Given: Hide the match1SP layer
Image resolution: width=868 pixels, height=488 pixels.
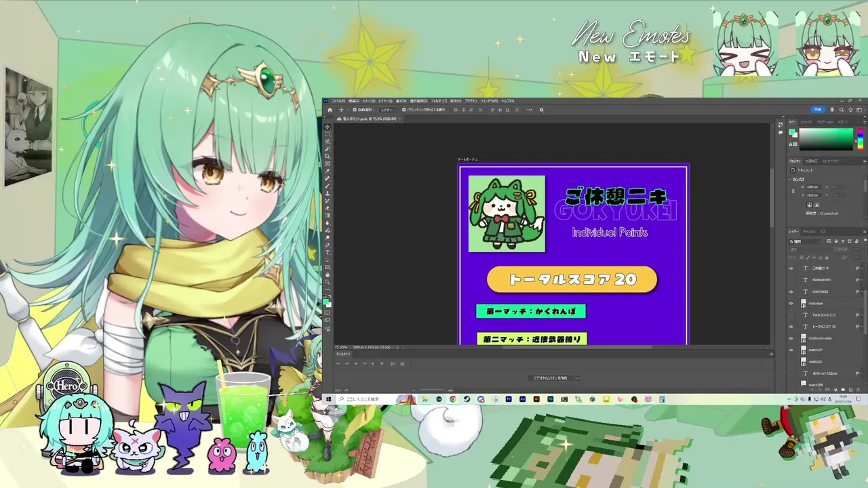Looking at the screenshot, I should click(791, 350).
